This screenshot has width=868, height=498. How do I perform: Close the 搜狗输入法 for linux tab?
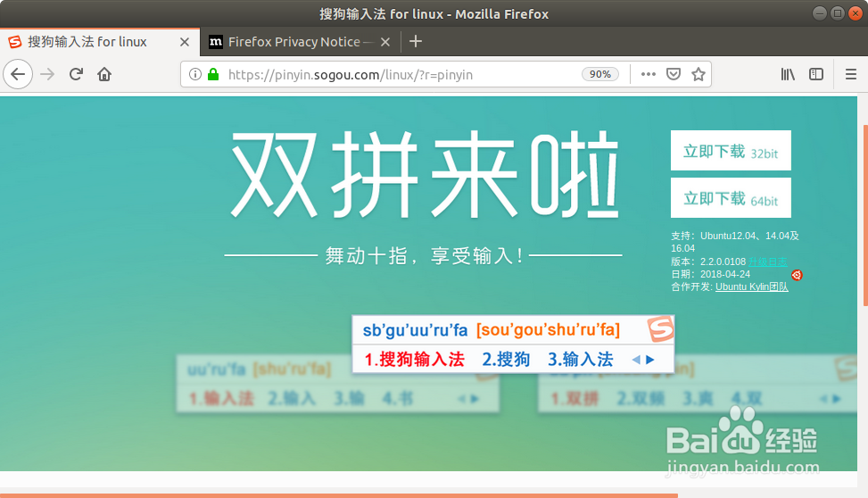(185, 42)
